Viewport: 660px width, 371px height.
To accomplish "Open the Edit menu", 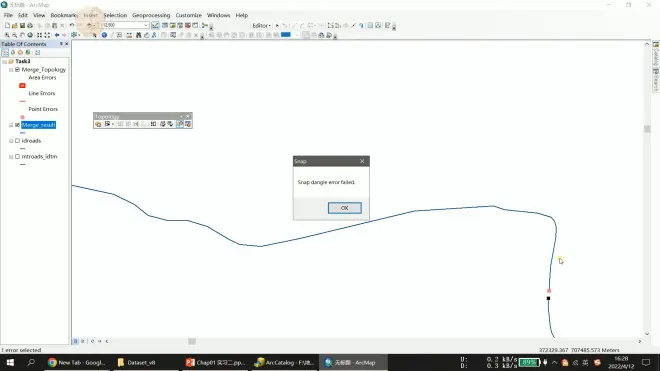I will 23,15.
